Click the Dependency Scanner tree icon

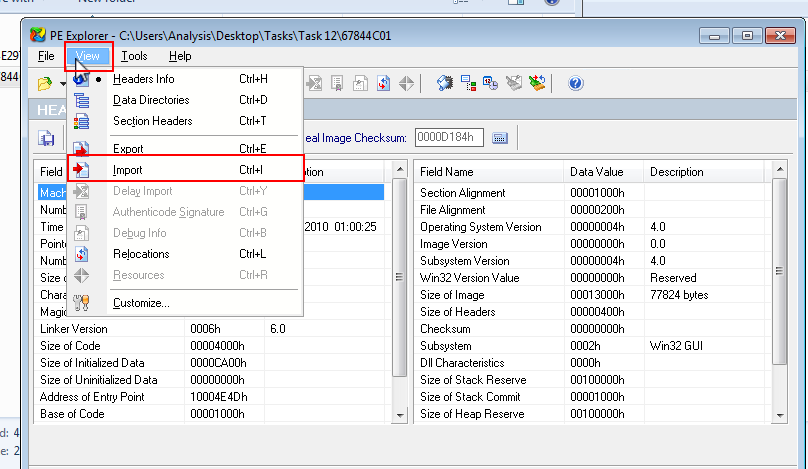click(468, 83)
